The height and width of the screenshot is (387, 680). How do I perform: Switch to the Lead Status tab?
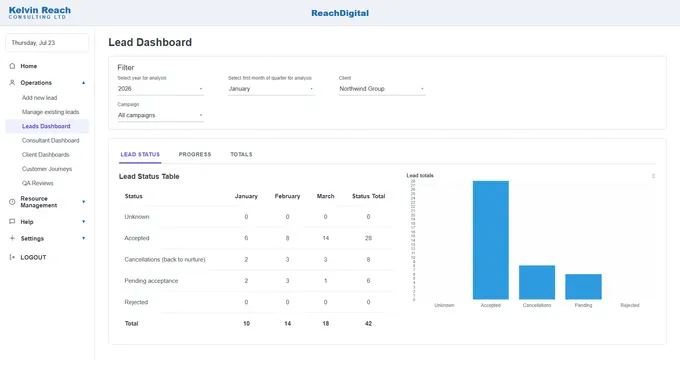140,154
